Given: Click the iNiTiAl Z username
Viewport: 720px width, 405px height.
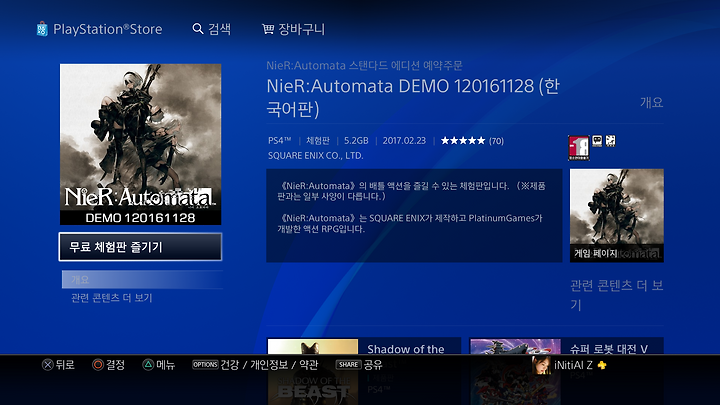Looking at the screenshot, I should (573, 366).
